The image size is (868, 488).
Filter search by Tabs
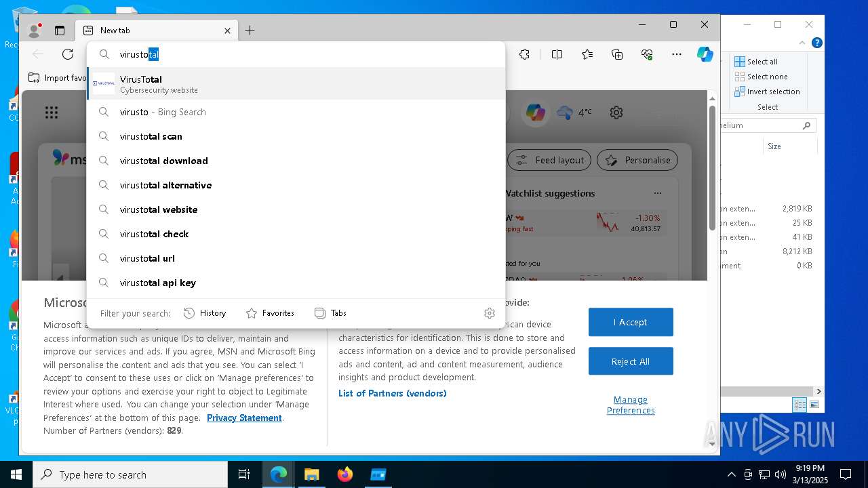point(330,313)
